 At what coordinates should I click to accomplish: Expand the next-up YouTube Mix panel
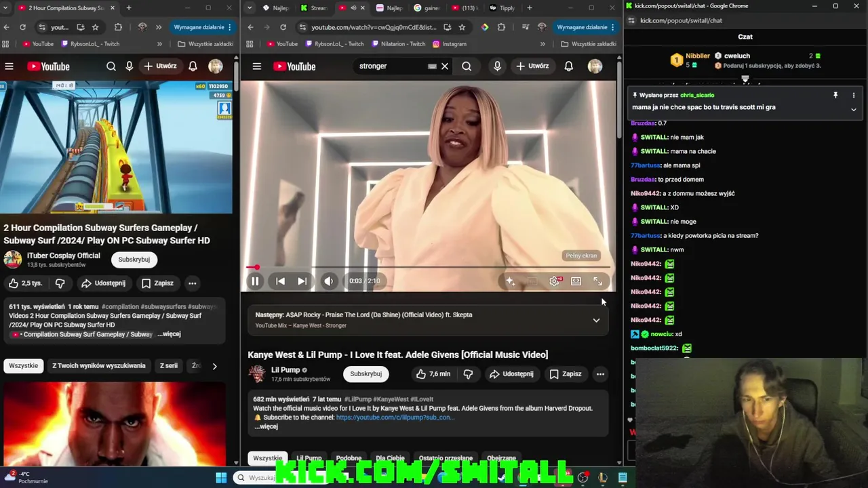(x=596, y=320)
